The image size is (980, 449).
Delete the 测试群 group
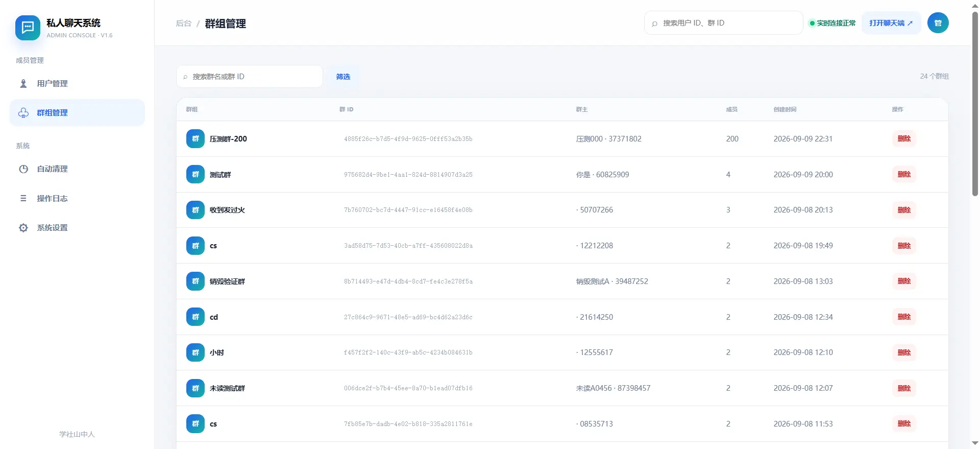pos(904,175)
